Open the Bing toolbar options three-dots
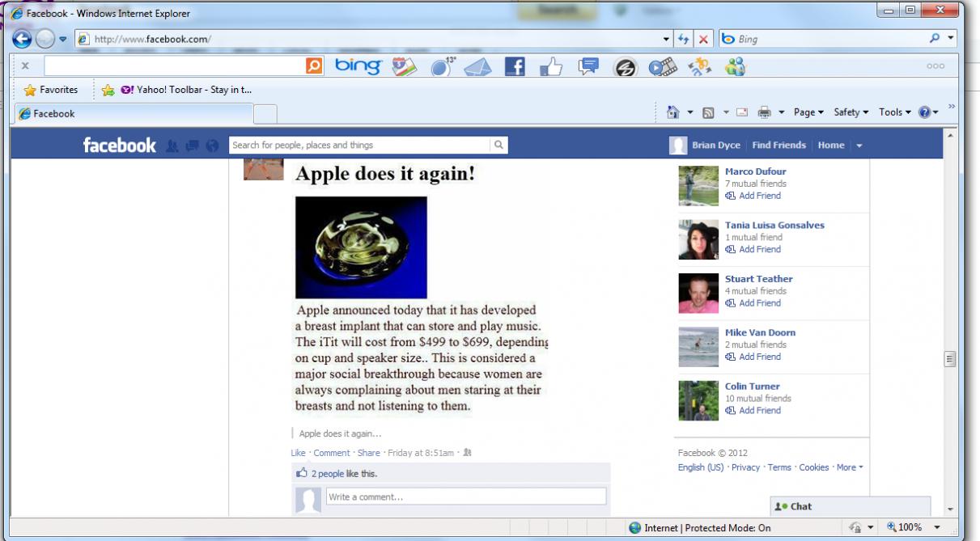Viewport: 980px width, 541px height. coord(936,67)
